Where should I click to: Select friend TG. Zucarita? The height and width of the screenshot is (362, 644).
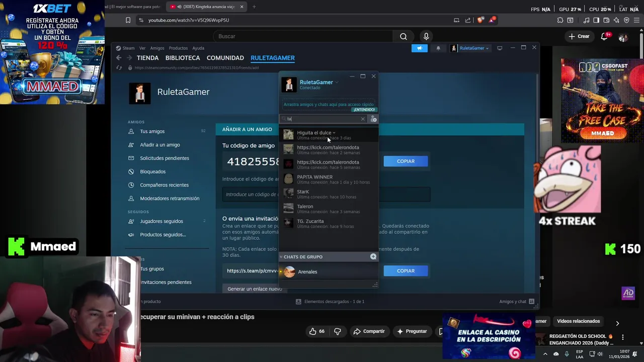[329, 223]
